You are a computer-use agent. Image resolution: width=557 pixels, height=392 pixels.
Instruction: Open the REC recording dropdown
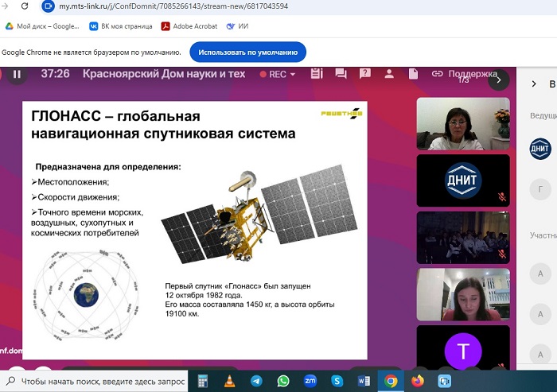282,74
